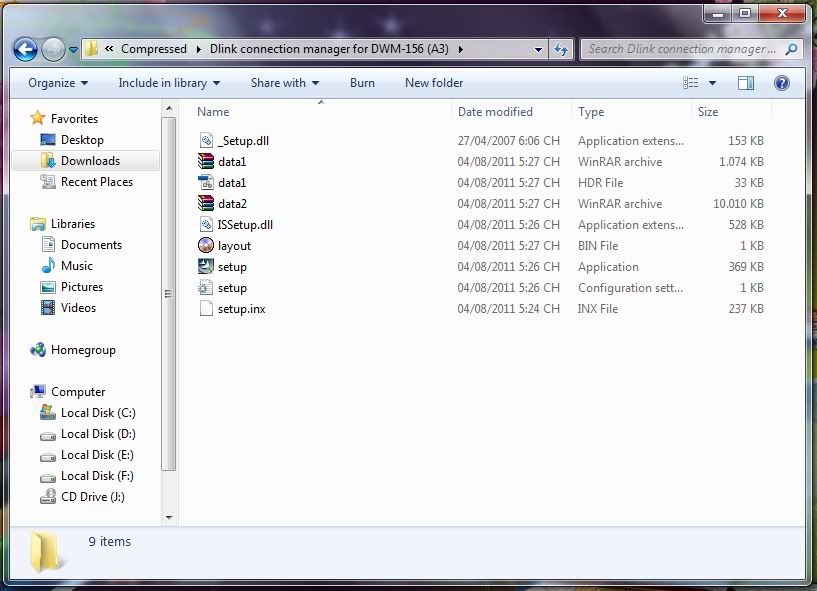Click navigation pane scrollbar down arrow
The width and height of the screenshot is (817, 591).
click(x=169, y=518)
